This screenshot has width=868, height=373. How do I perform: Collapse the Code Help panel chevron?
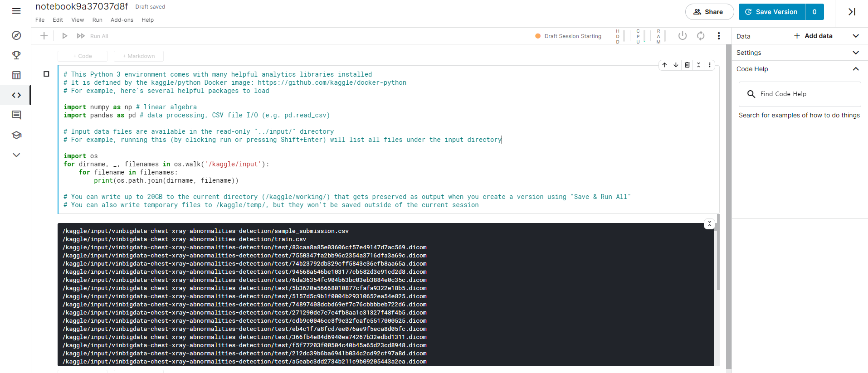[856, 69]
